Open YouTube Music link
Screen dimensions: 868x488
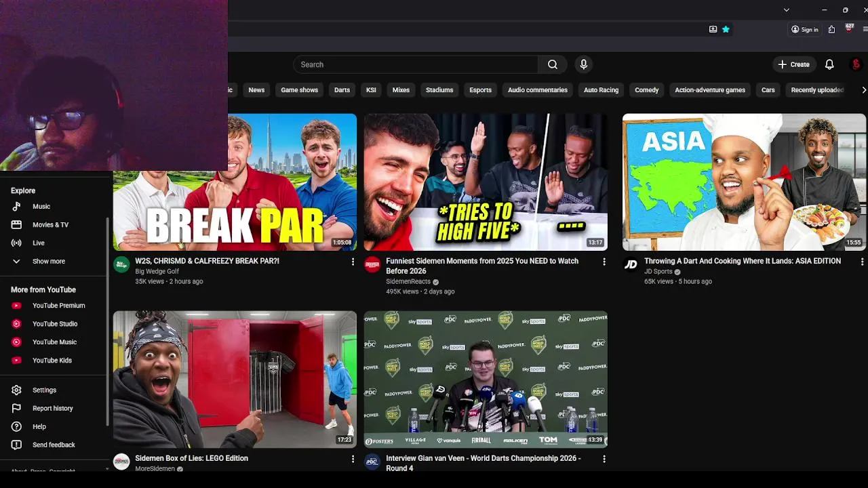(x=54, y=342)
